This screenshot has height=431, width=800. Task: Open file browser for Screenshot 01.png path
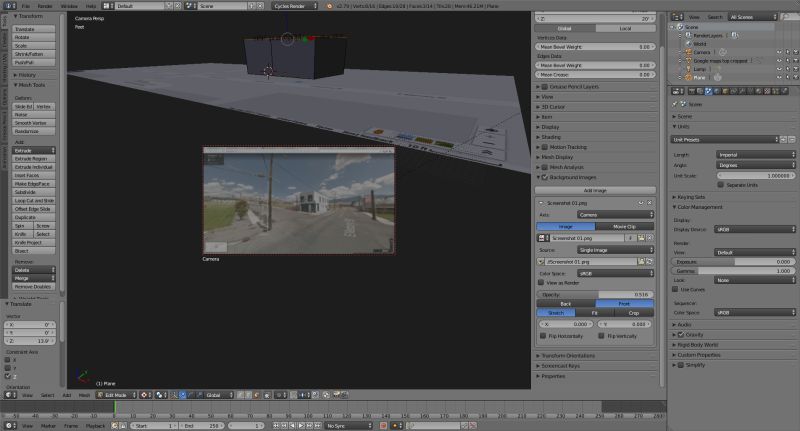[x=641, y=262]
